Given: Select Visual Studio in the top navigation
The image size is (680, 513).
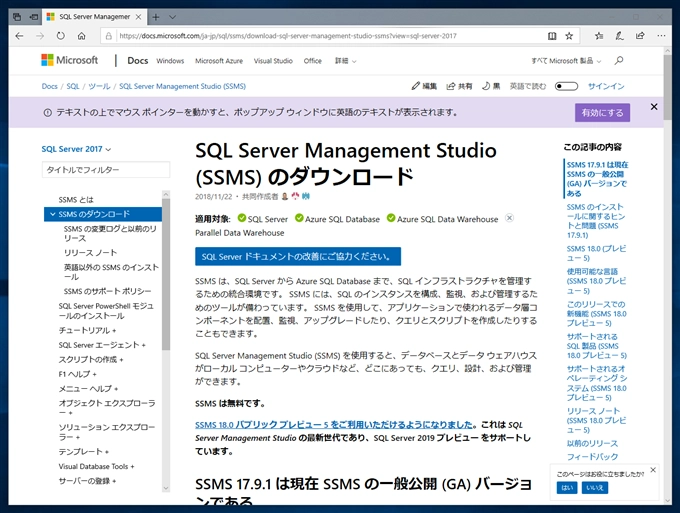Looking at the screenshot, I should click(x=273, y=60).
